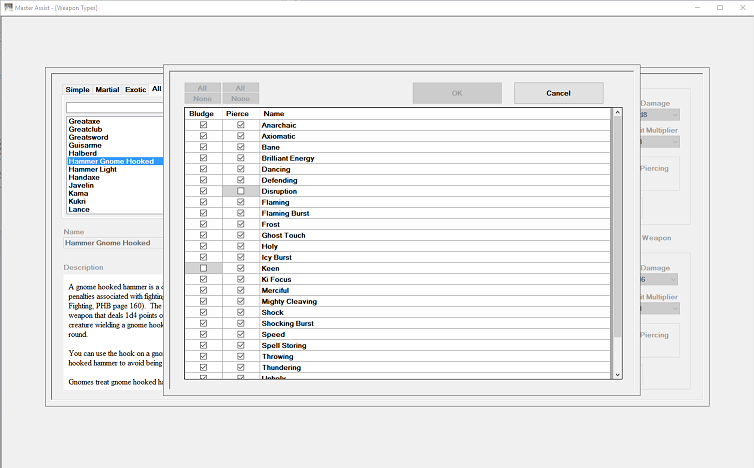Image resolution: width=754 pixels, height=468 pixels.
Task: Toggle Pierce checkbox for Thundering
Action: pyautogui.click(x=241, y=367)
